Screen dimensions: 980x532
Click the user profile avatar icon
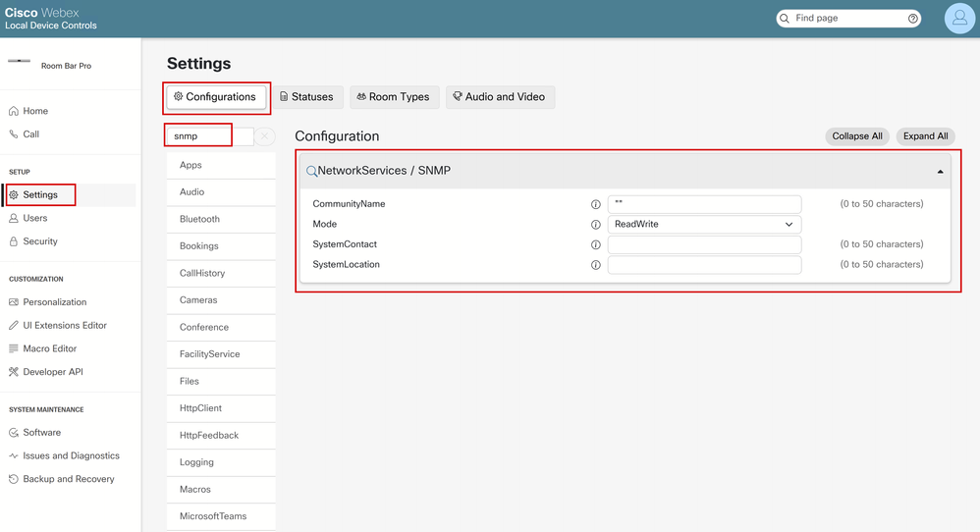click(x=959, y=18)
